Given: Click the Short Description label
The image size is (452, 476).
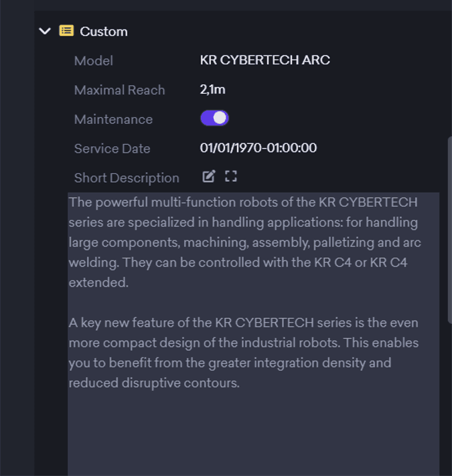Looking at the screenshot, I should [127, 178].
